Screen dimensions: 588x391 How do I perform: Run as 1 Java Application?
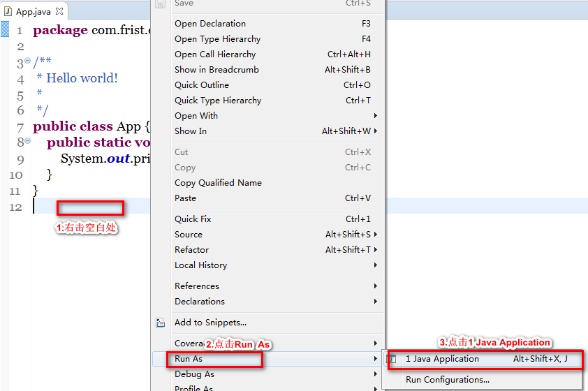[x=483, y=359]
